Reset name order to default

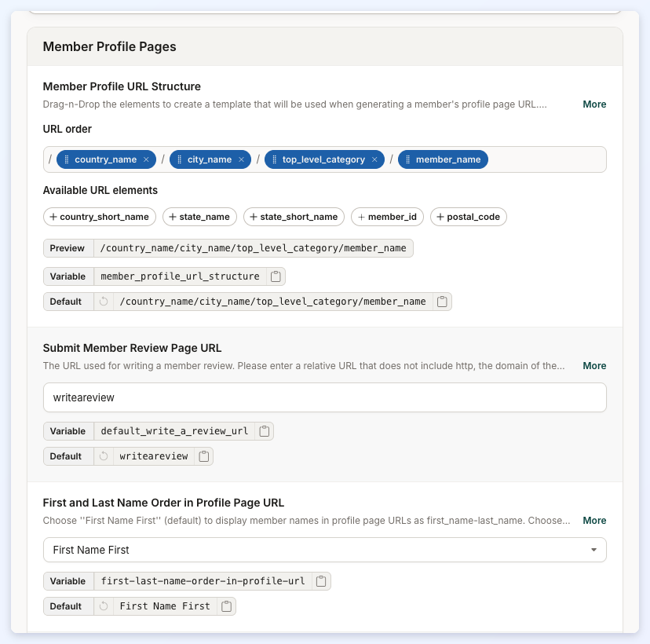coord(104,606)
